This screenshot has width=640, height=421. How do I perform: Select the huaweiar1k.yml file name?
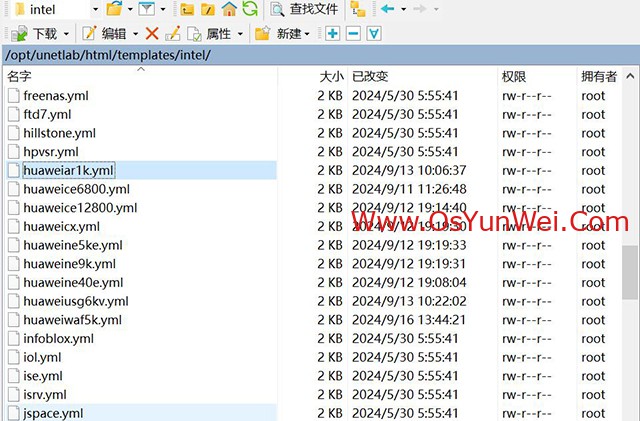(69, 170)
